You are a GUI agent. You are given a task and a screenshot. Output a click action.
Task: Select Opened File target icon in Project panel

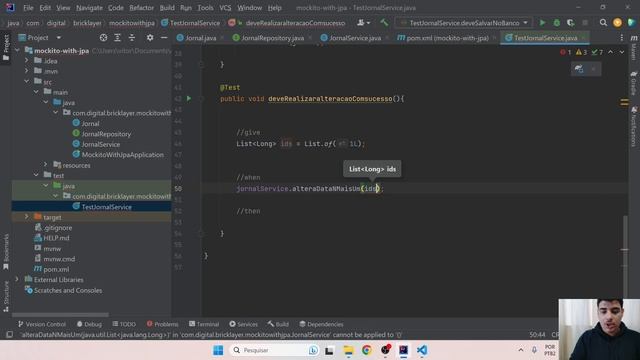pyautogui.click(x=103, y=38)
